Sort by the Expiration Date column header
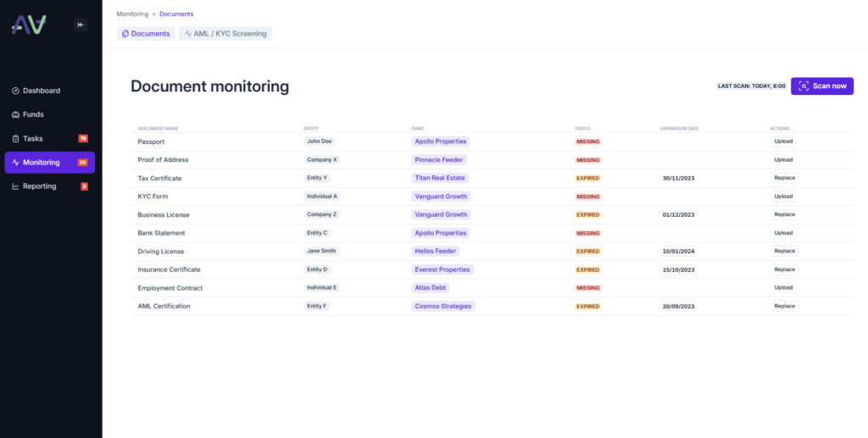 tap(679, 129)
